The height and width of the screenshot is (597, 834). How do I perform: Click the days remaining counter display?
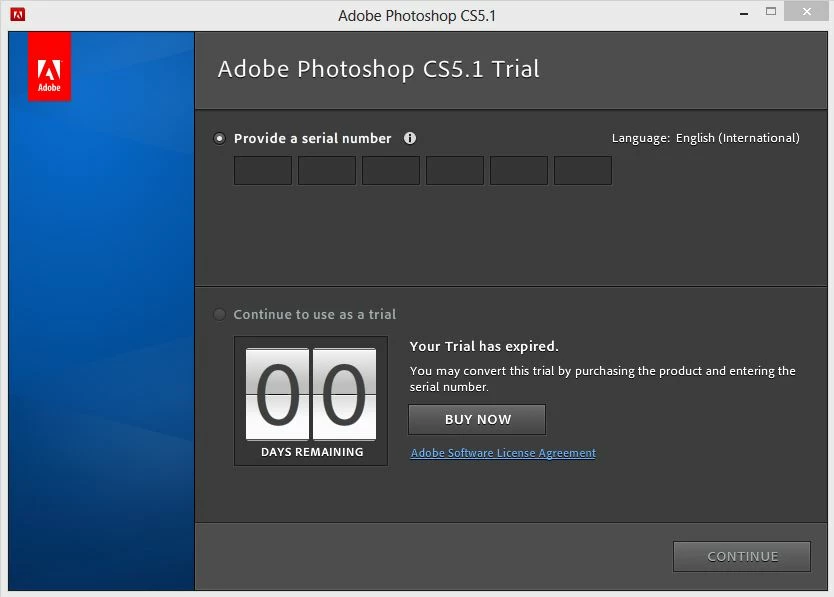311,401
